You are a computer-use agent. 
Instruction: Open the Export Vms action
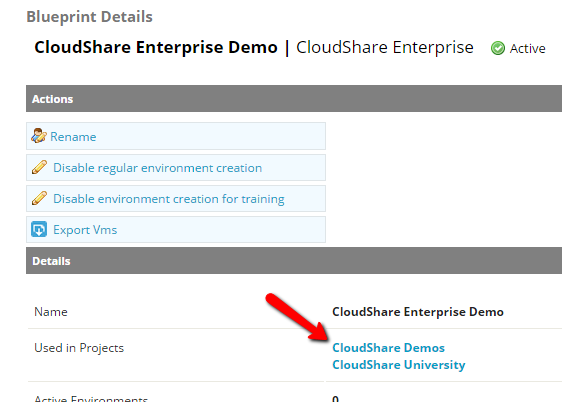coord(85,230)
